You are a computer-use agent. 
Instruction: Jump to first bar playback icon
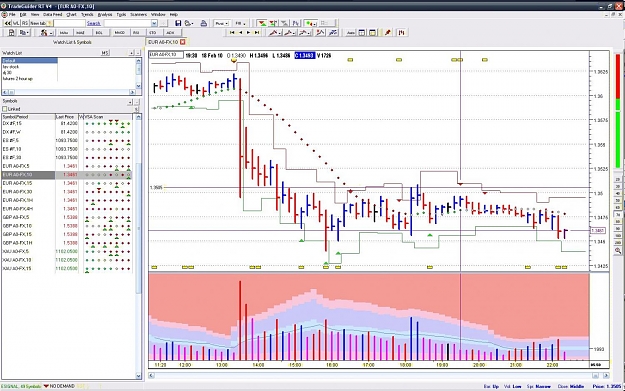(x=232, y=33)
